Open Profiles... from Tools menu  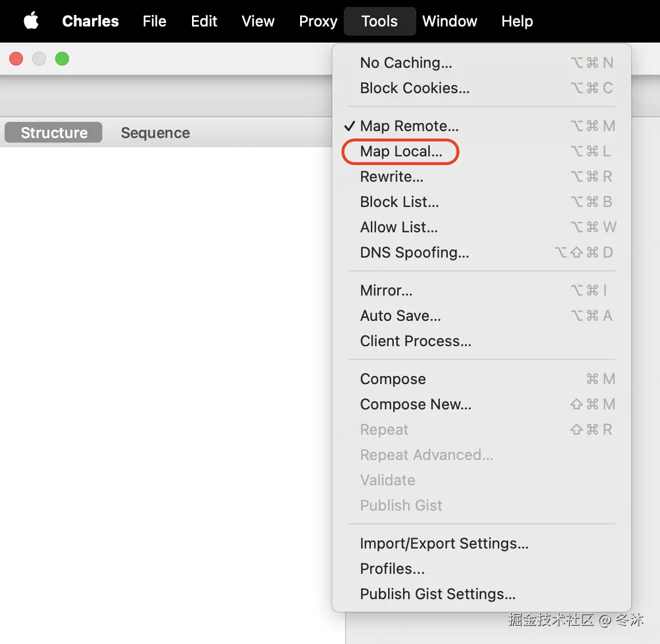click(482, 569)
